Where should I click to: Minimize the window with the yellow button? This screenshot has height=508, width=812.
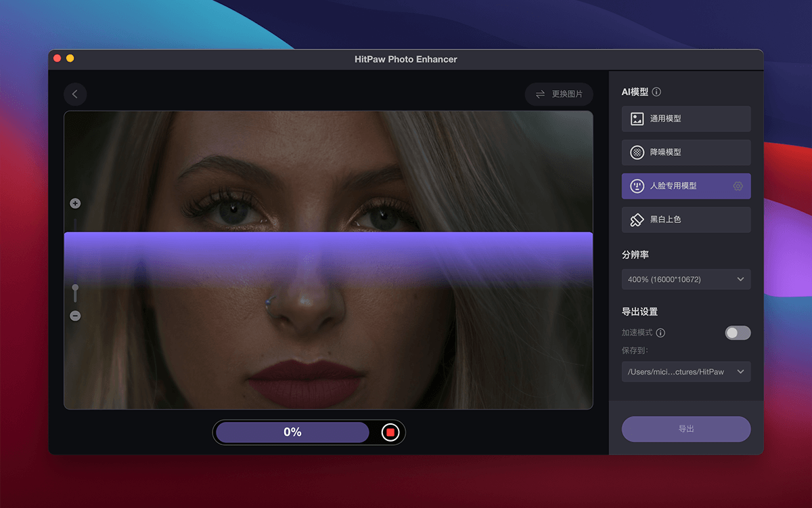point(70,59)
